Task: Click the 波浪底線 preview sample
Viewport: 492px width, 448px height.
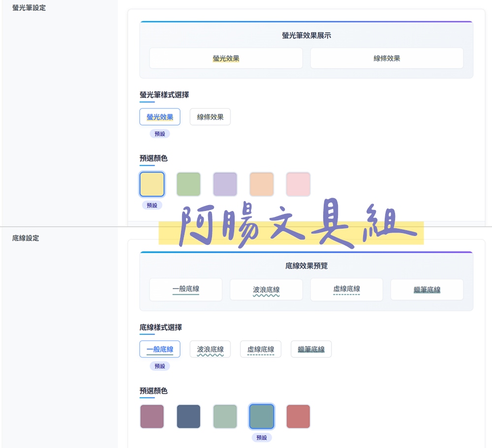Action: (266, 290)
